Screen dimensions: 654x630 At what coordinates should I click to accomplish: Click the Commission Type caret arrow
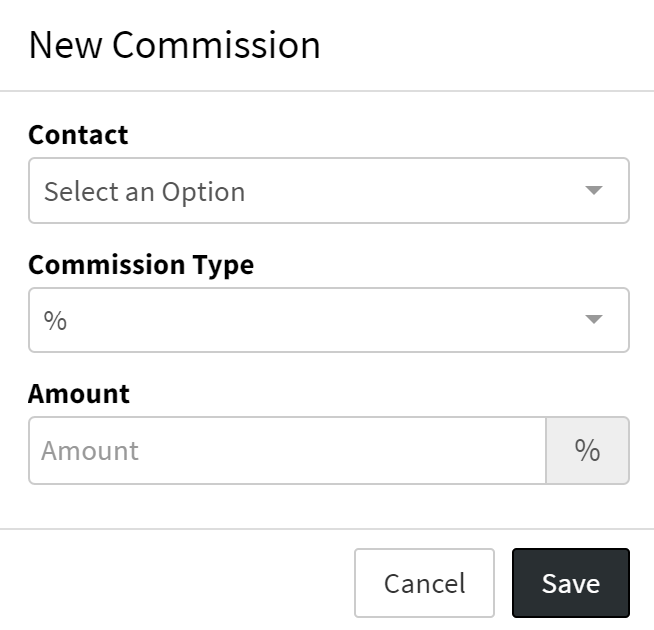(594, 320)
